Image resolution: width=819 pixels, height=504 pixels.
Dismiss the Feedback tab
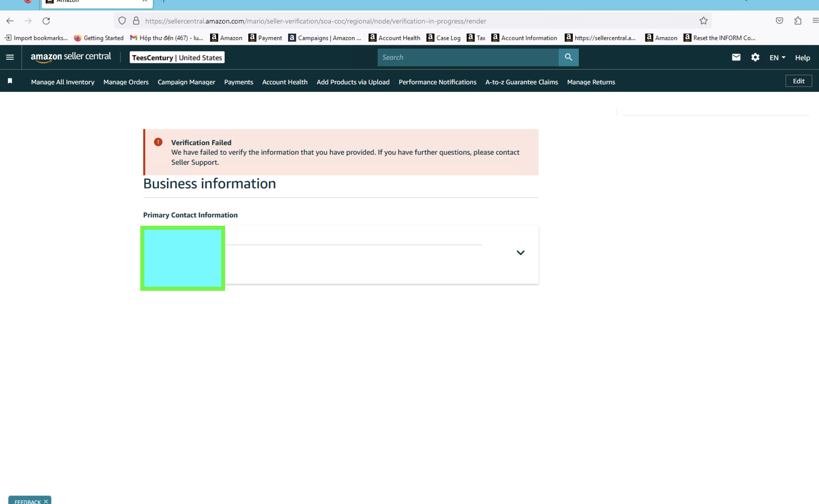coord(46,501)
